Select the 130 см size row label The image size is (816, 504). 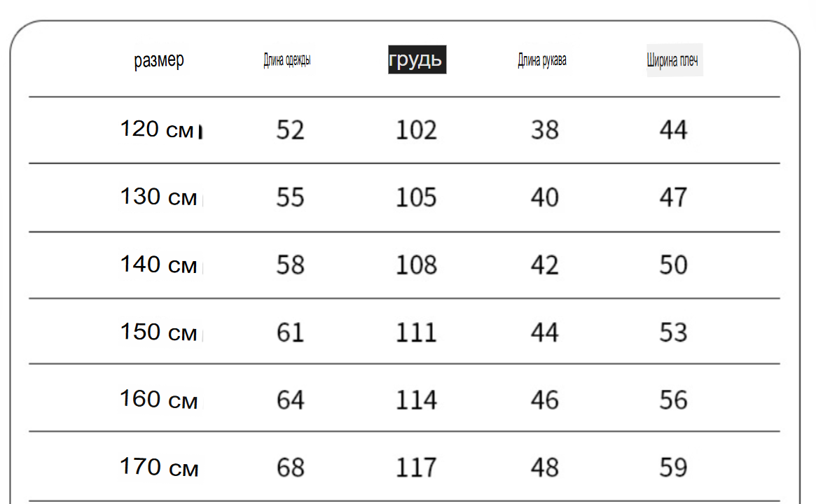click(159, 197)
